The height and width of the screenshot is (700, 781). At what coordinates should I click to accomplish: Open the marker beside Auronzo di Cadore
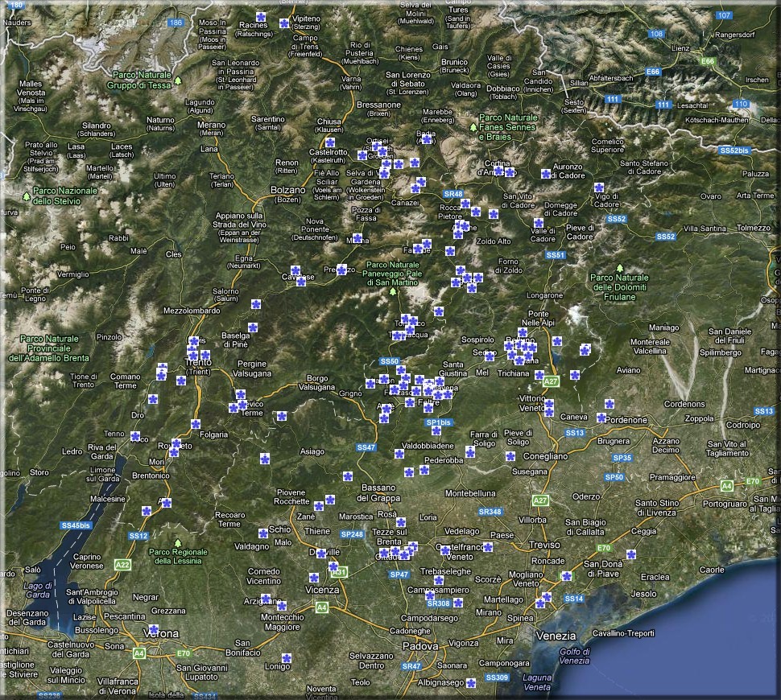[545, 174]
